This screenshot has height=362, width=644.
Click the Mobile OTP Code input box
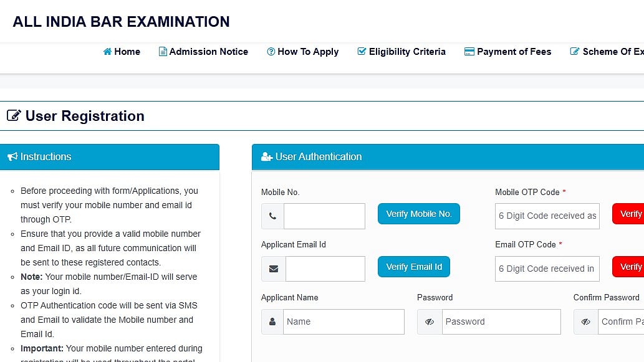tap(547, 216)
